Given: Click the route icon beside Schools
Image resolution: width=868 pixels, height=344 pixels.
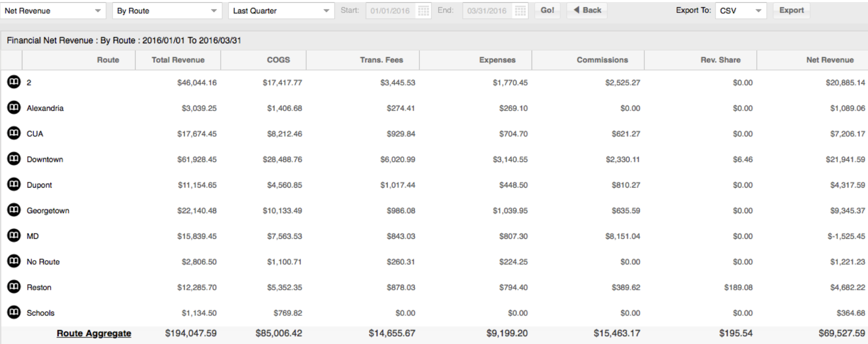Looking at the screenshot, I should point(14,312).
